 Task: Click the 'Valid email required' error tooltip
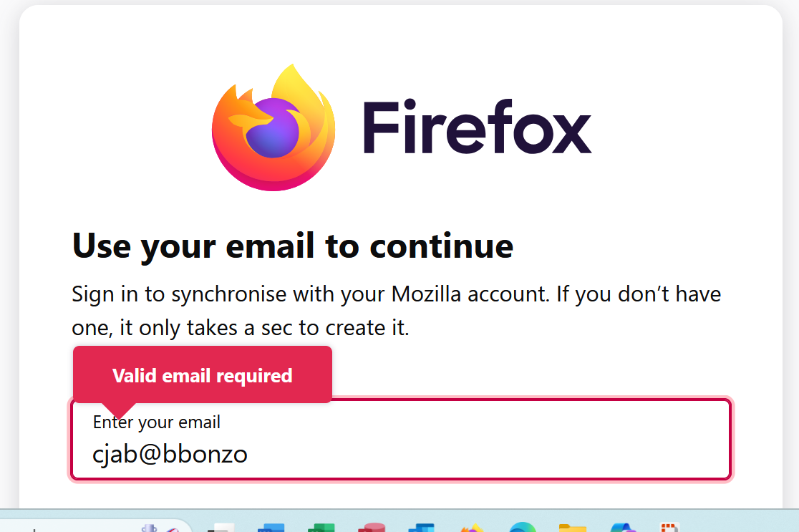[203, 375]
